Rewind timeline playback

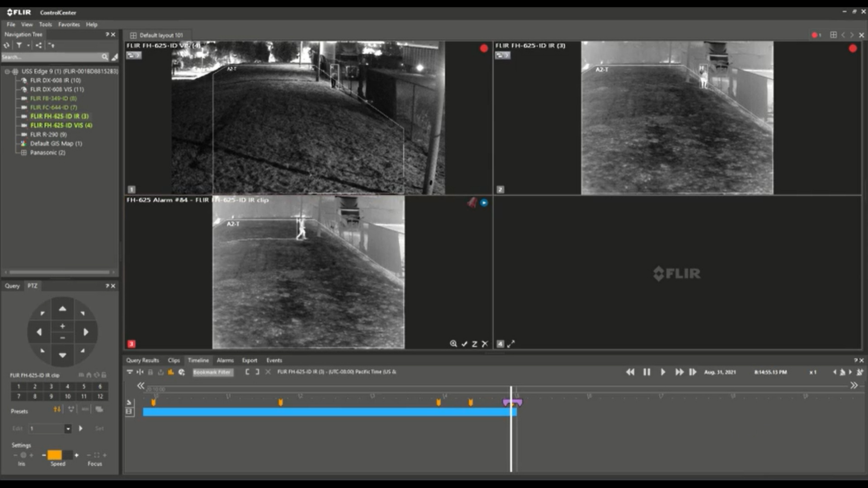[630, 372]
